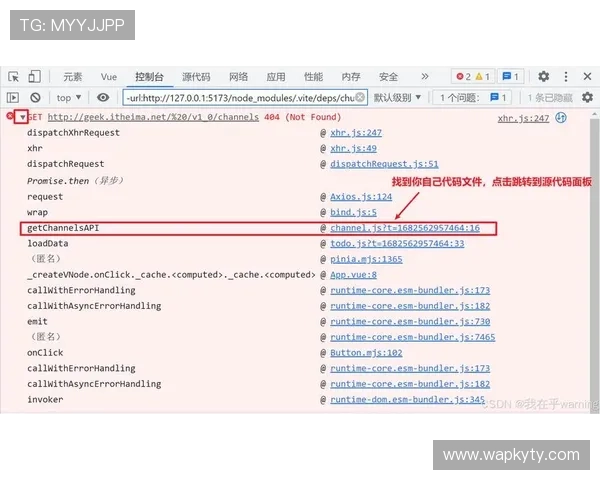Image resolution: width=600 pixels, height=480 pixels.
Task: Open the DevTools three-dot customize menu
Action: (x=567, y=76)
